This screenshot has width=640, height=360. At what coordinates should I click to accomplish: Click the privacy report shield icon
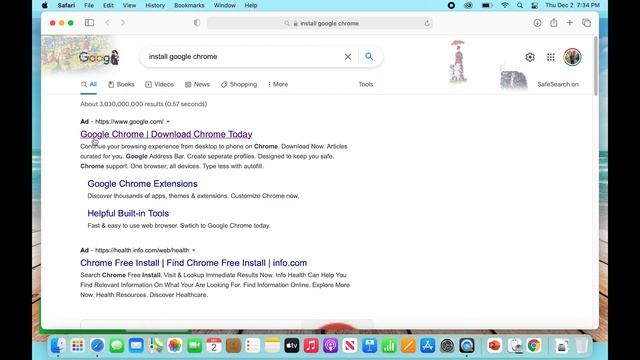click(x=197, y=23)
